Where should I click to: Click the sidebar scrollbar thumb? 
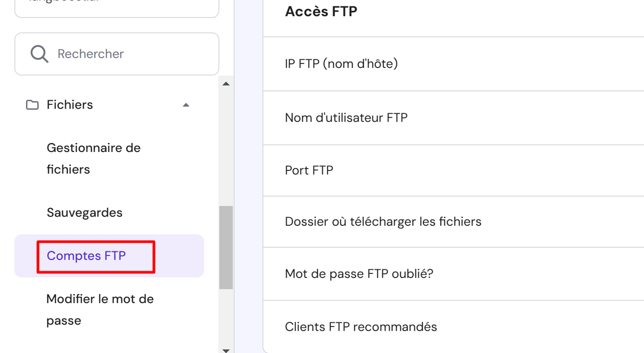coord(226,247)
